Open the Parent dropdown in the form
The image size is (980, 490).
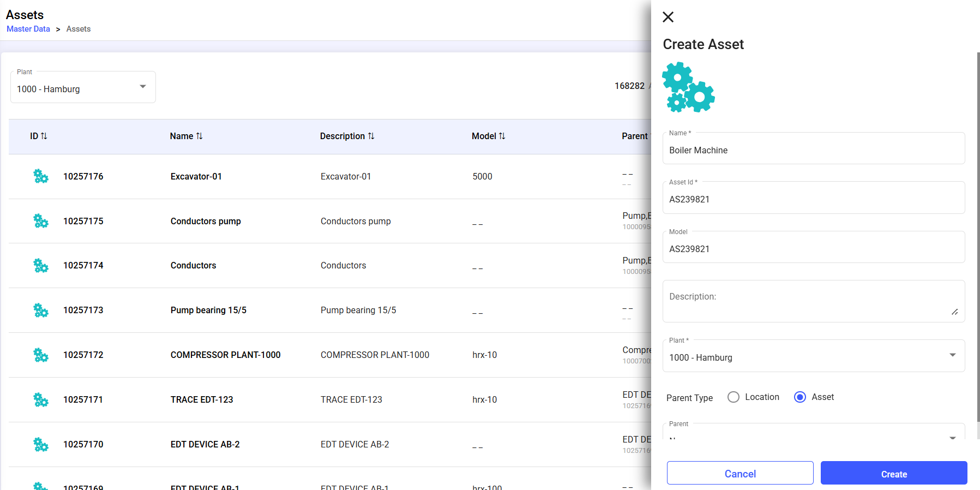pyautogui.click(x=813, y=434)
